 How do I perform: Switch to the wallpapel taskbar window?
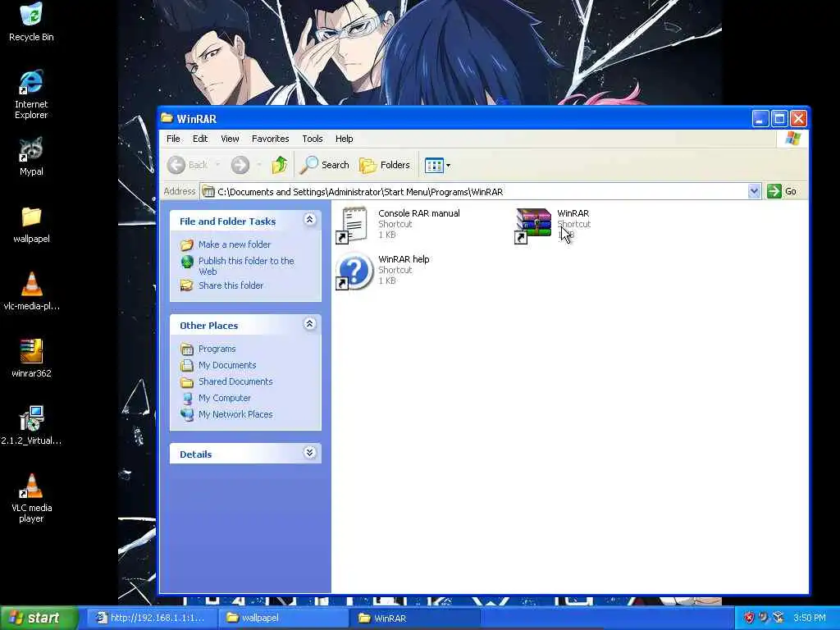tap(284, 618)
